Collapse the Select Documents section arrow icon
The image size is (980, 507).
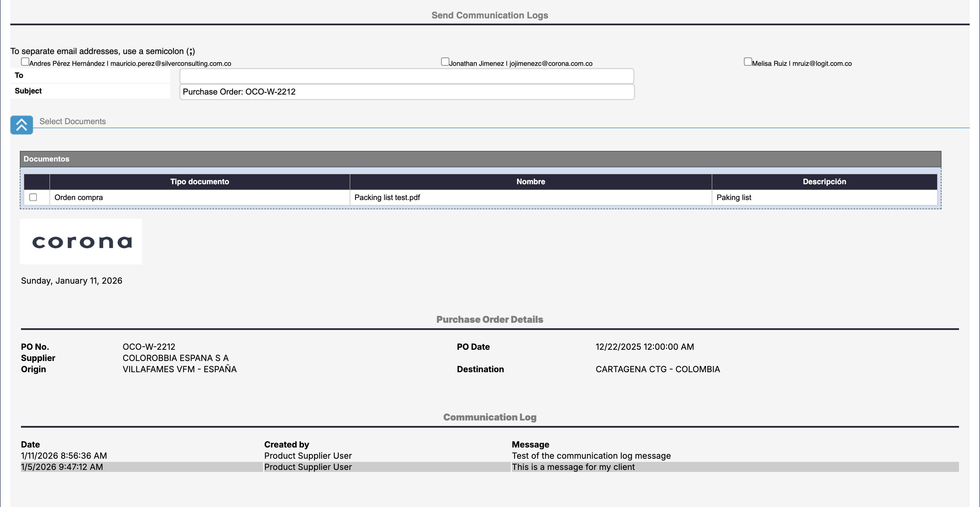21,125
